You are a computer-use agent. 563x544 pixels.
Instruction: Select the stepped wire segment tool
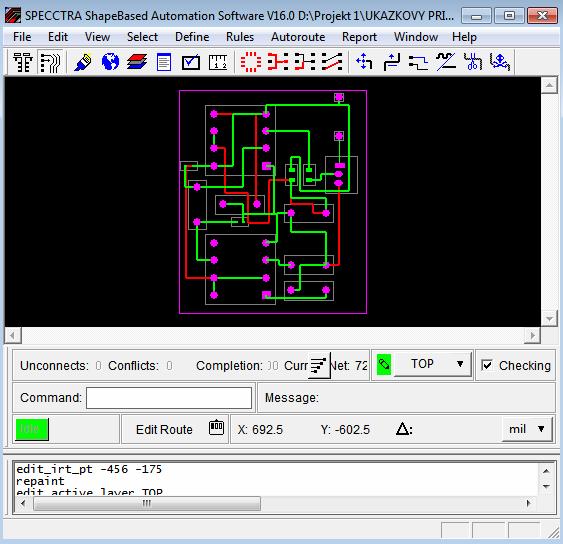pos(418,62)
